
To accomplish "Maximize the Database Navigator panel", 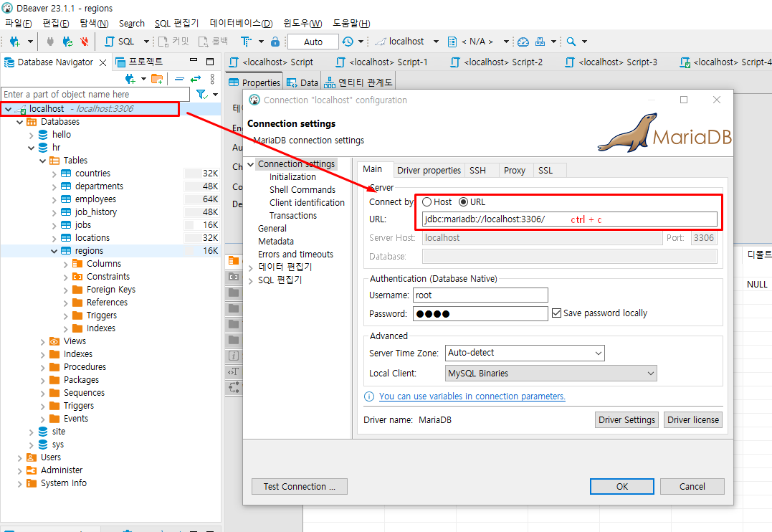I will pos(210,61).
